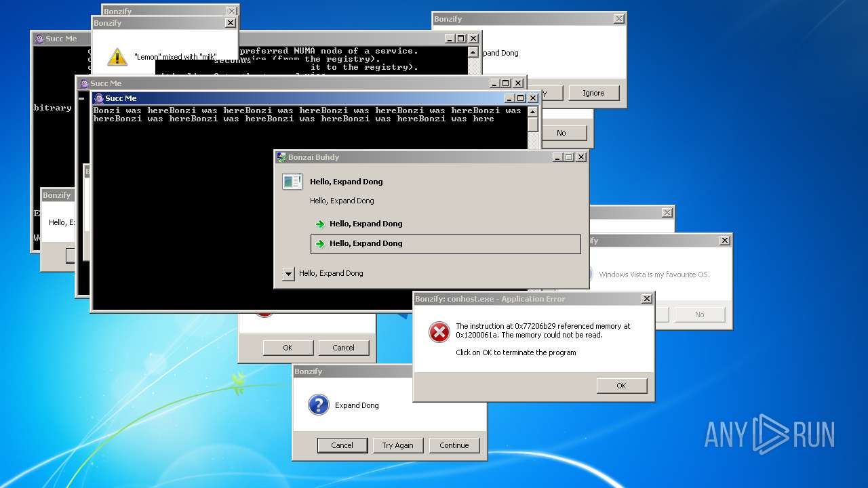Click the greyed-out No button in Vista dialog

pyautogui.click(x=699, y=314)
